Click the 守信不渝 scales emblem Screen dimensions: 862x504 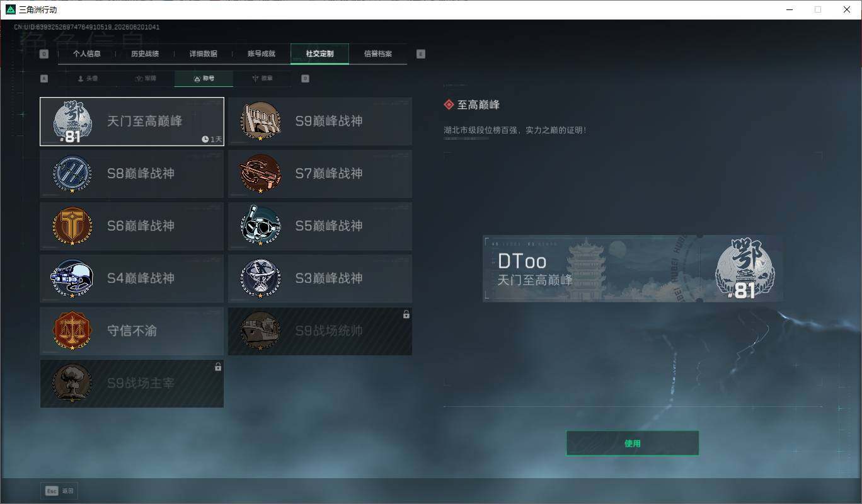click(72, 330)
